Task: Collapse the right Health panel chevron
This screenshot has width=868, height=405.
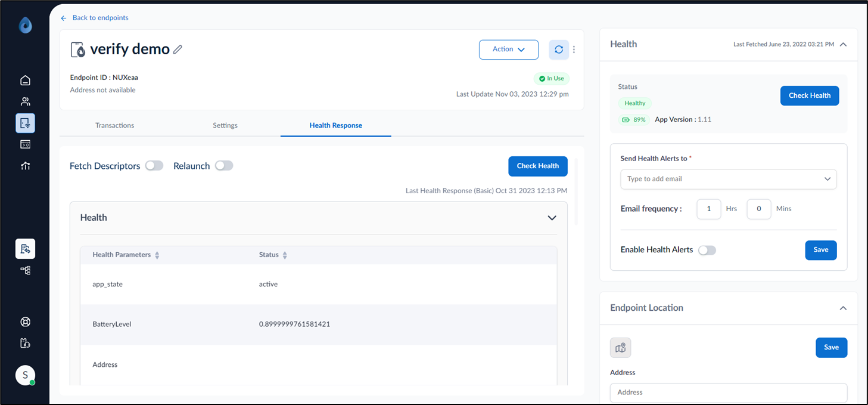Action: (x=843, y=44)
